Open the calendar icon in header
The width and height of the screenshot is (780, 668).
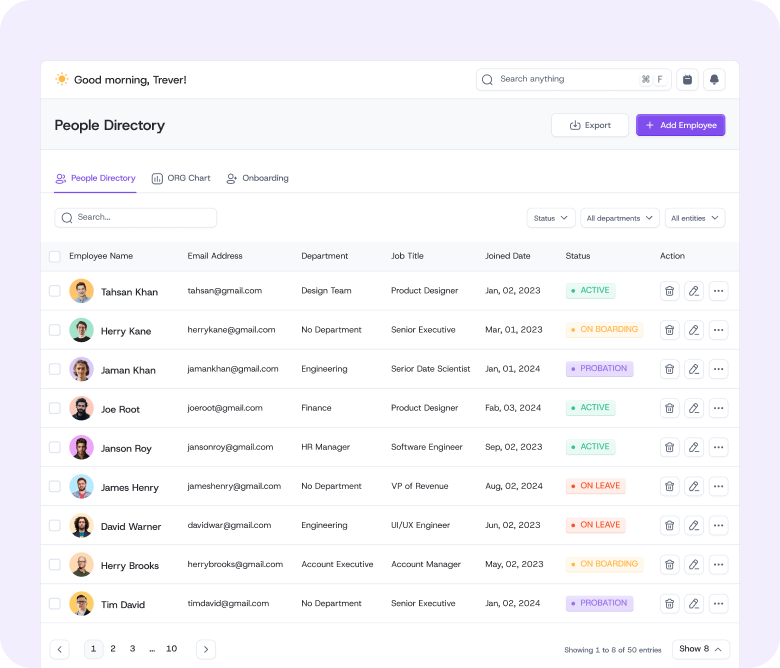687,80
